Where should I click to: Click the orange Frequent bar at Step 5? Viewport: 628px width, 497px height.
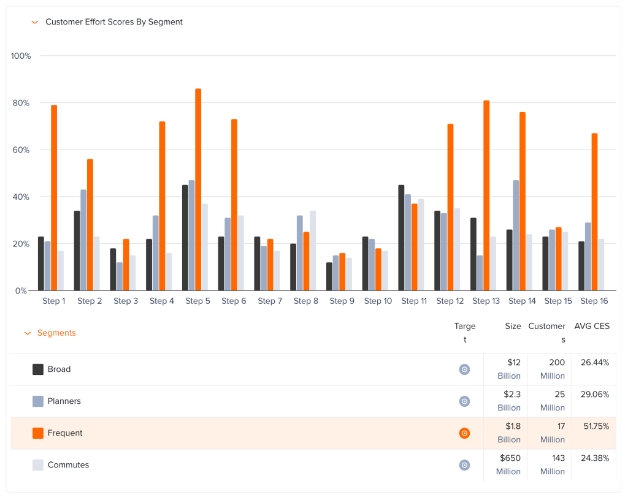[x=198, y=189]
